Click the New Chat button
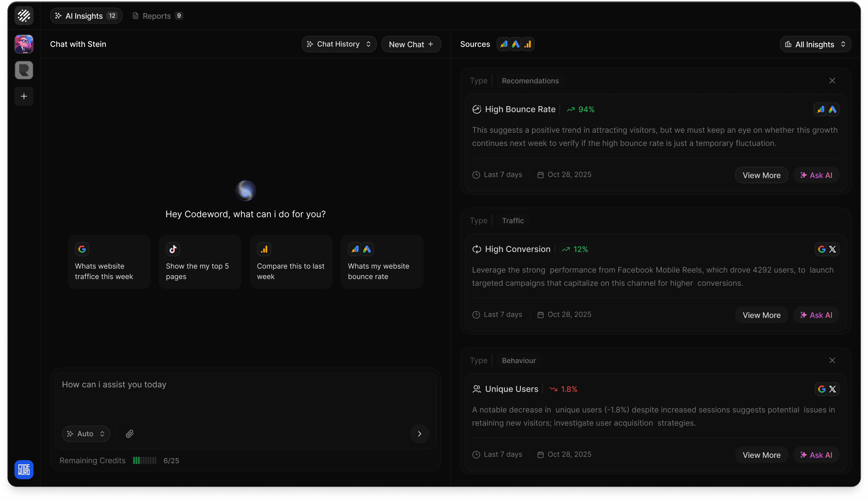The width and height of the screenshot is (868, 500). (411, 44)
